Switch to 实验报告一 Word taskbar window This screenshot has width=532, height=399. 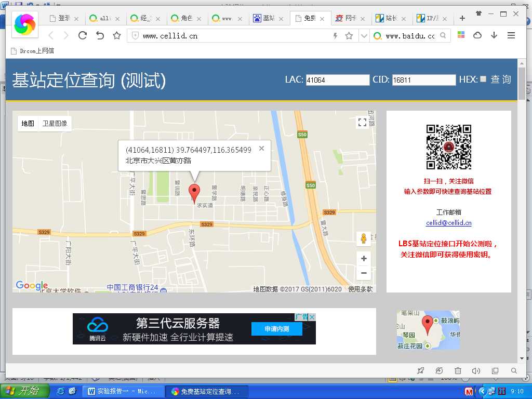123,392
